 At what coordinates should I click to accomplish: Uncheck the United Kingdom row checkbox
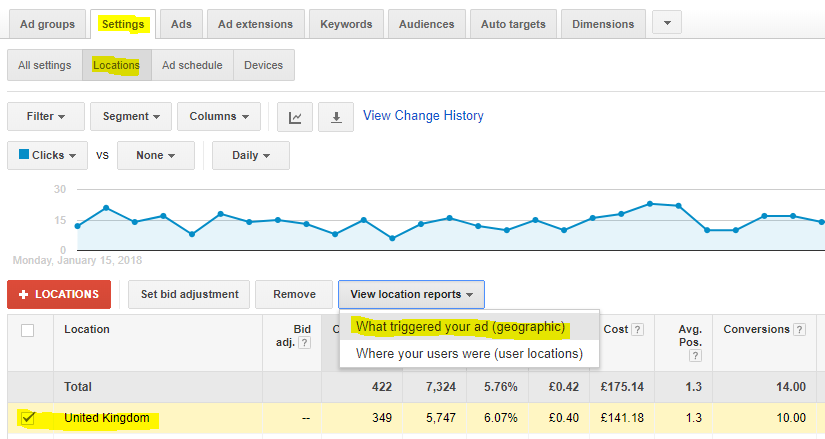pyautogui.click(x=27, y=418)
